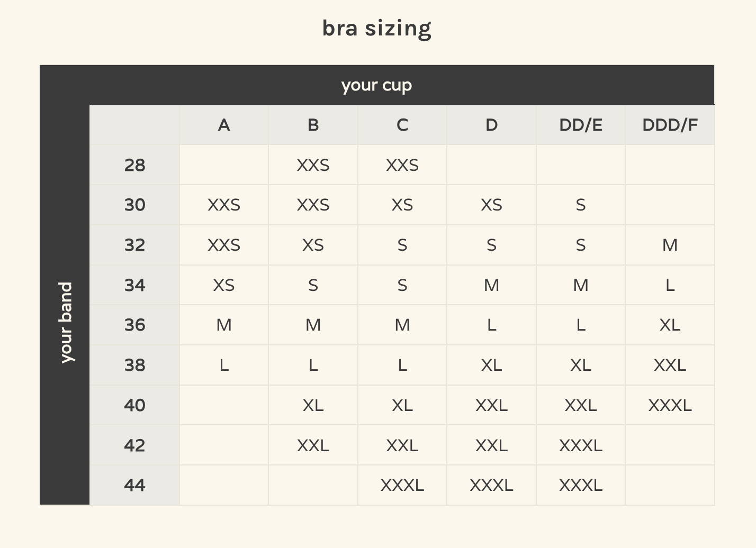Click L cell for band 36 cup D

click(491, 325)
